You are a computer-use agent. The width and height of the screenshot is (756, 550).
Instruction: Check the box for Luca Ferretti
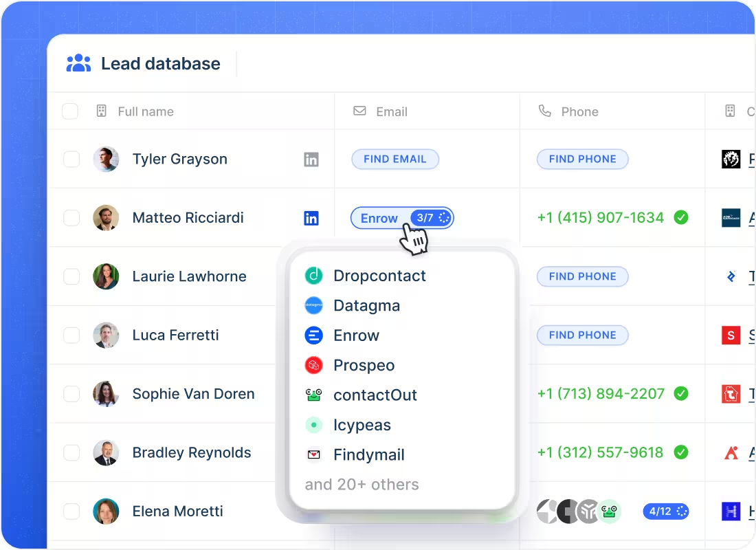[71, 335]
